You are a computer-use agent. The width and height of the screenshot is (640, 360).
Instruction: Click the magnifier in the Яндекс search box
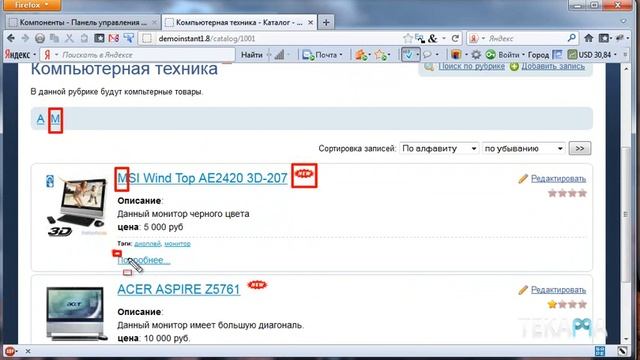click(x=572, y=38)
